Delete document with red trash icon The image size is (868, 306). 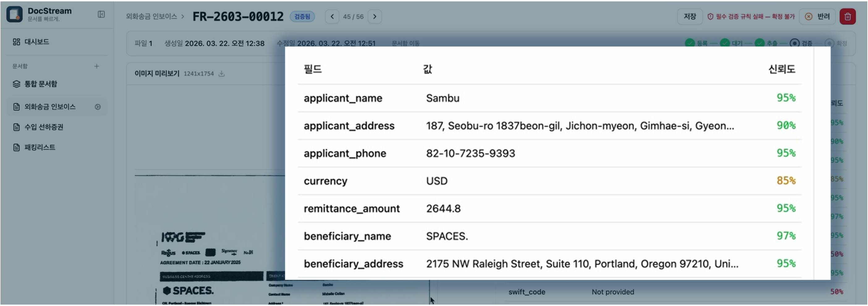[x=847, y=16]
